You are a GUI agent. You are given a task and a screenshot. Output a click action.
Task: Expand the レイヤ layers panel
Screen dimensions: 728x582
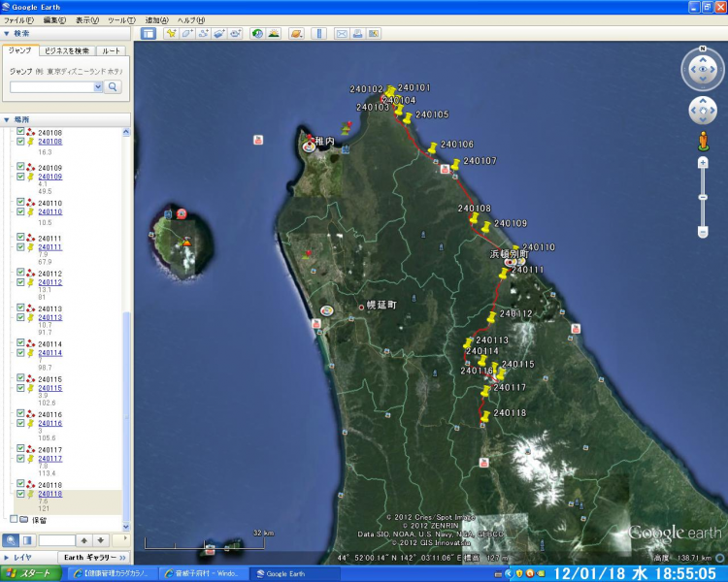(x=7, y=558)
